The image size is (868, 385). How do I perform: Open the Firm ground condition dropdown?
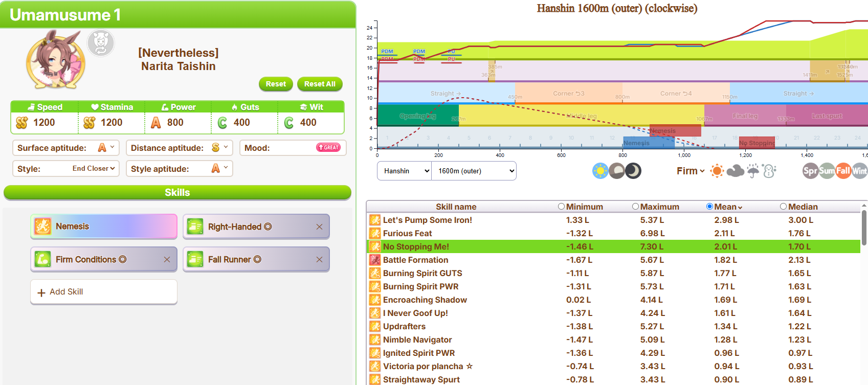691,171
